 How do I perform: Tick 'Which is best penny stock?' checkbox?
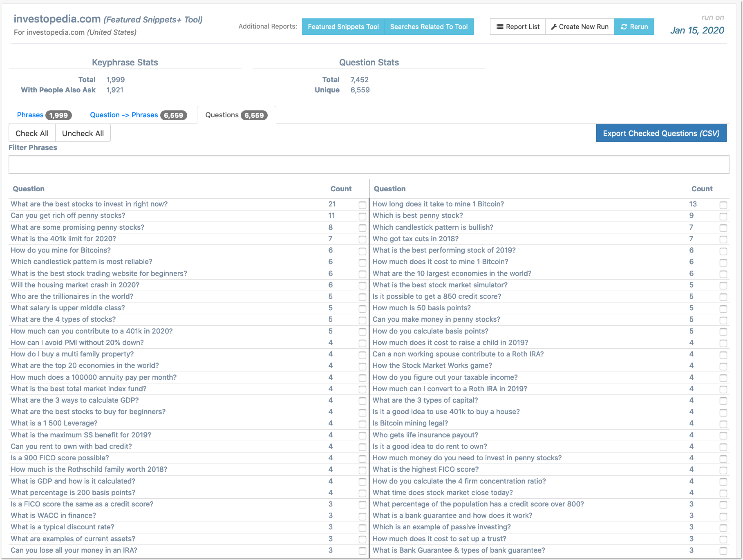coord(723,216)
